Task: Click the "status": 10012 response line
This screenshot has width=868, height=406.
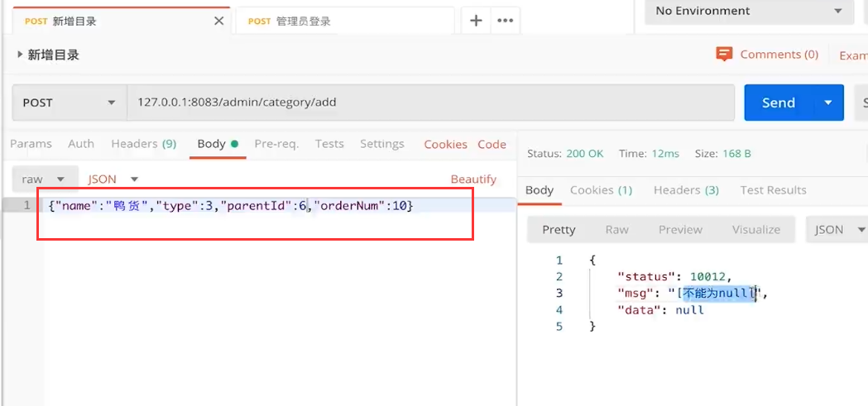Action: click(x=675, y=276)
